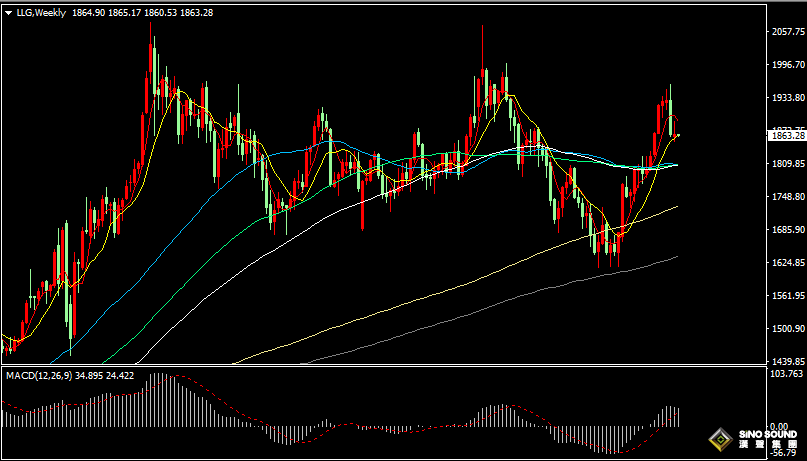This screenshot has height=461, width=807.
Task: Click the -56.79 MACD scale value
Action: (785, 453)
